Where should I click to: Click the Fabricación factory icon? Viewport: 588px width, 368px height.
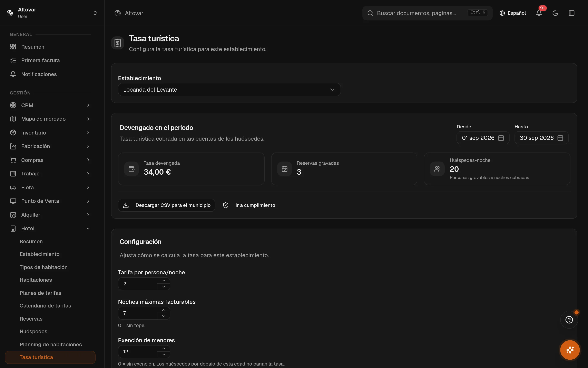coord(13,146)
